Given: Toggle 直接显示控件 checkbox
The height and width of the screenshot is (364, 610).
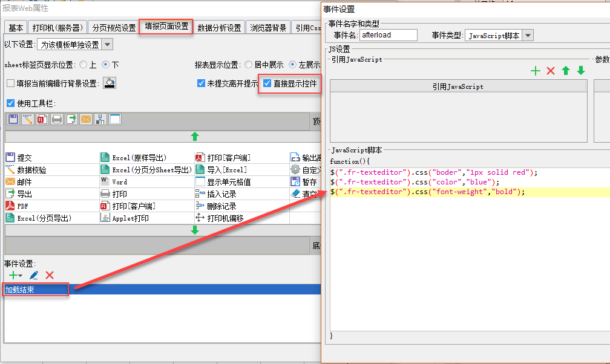Looking at the screenshot, I should pos(267,83).
